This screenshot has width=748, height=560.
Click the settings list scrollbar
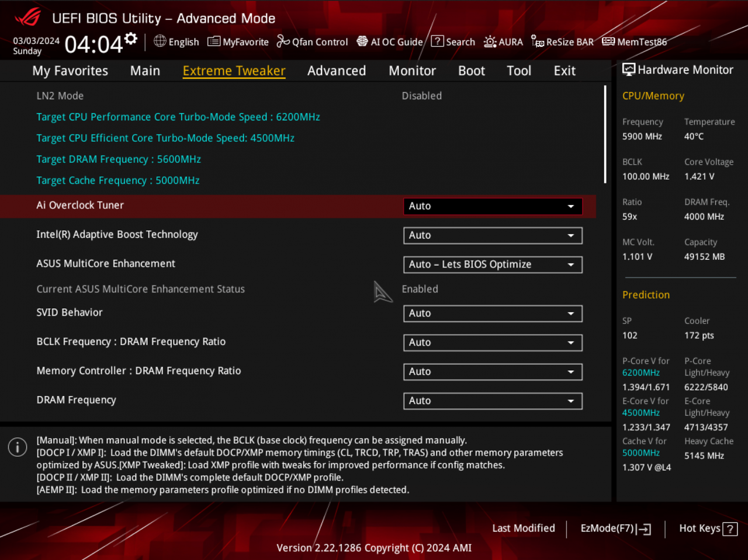click(x=605, y=134)
